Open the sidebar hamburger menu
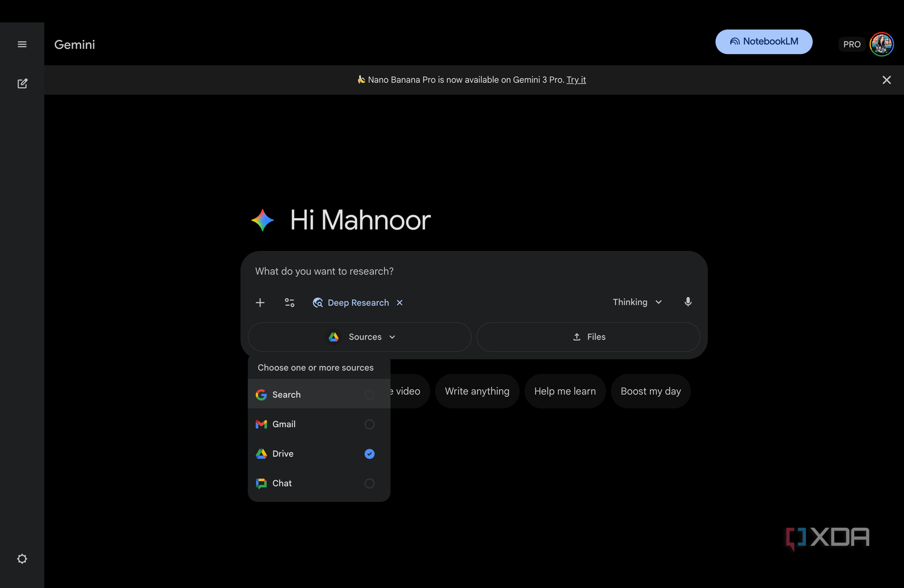Image resolution: width=904 pixels, height=588 pixels. (22, 44)
